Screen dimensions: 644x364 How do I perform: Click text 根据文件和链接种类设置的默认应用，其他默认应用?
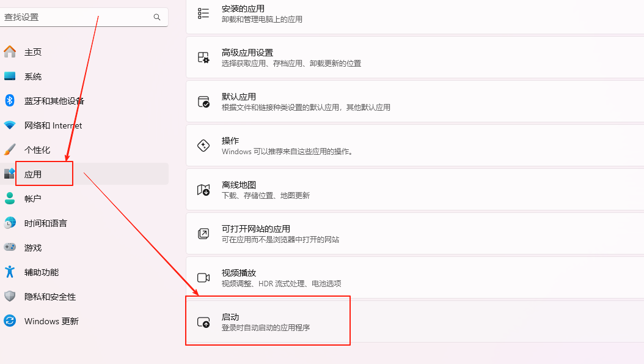click(306, 107)
